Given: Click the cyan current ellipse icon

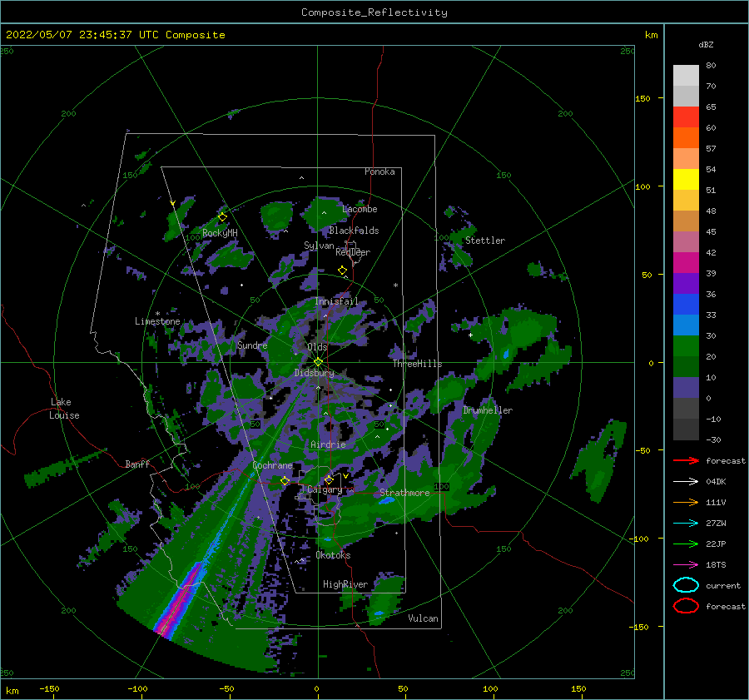Looking at the screenshot, I should click(x=686, y=585).
